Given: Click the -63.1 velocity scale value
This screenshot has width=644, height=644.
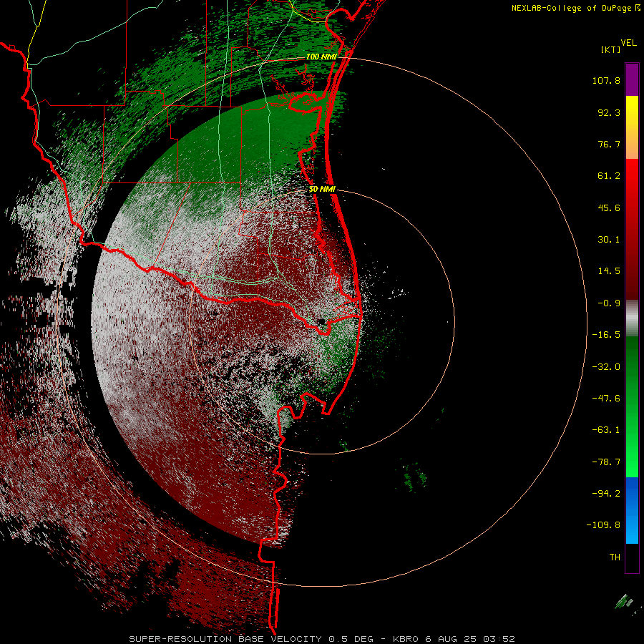Looking at the screenshot, I should [606, 430].
